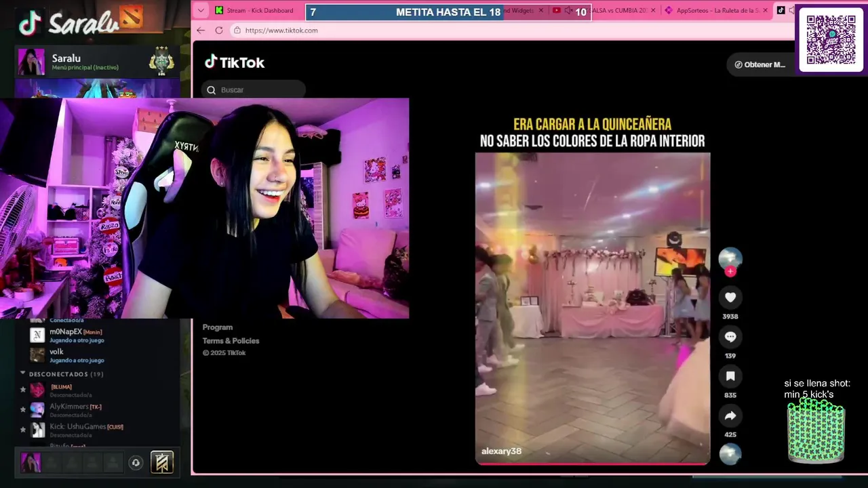
Task: Mute the YouTube tab speaker icon
Action: [x=568, y=11]
